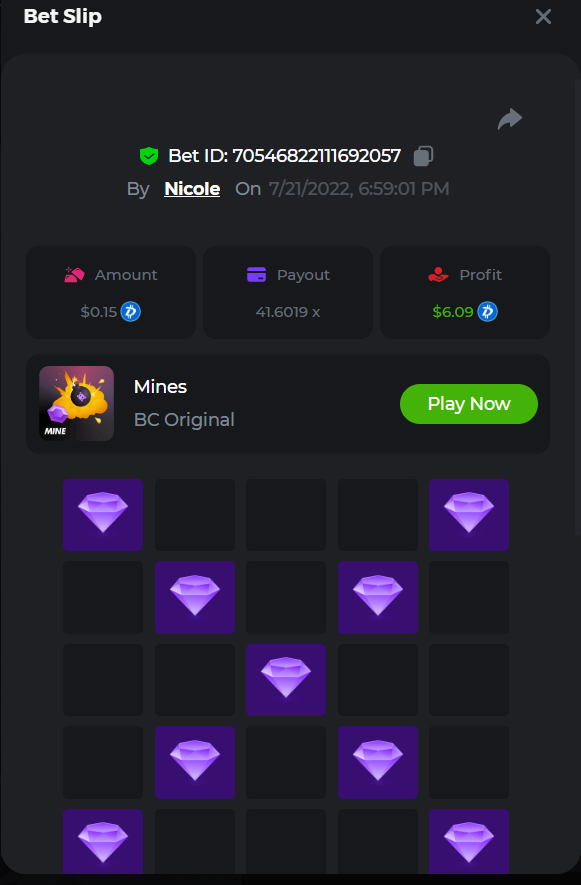The height and width of the screenshot is (885, 581).
Task: Copy the Bet ID with copy icon
Action: [x=423, y=156]
